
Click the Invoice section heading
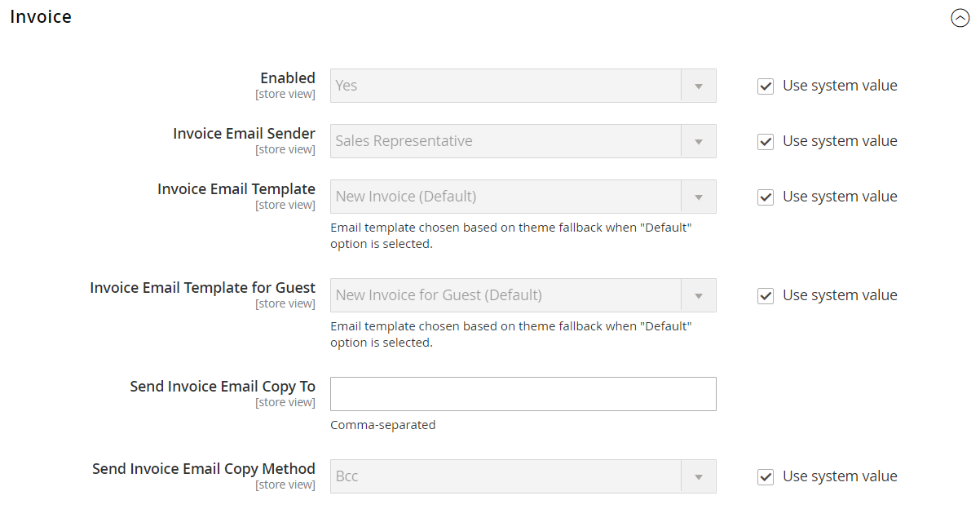click(41, 17)
